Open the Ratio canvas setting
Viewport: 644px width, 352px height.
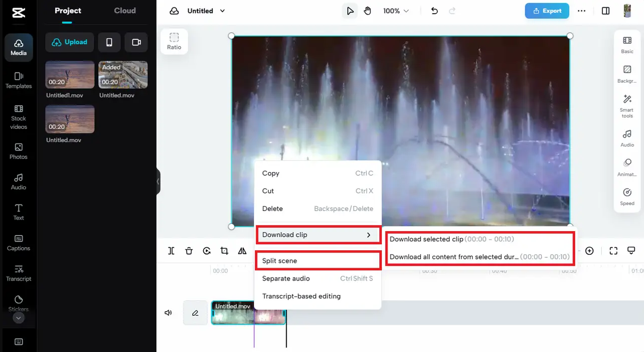(x=174, y=41)
